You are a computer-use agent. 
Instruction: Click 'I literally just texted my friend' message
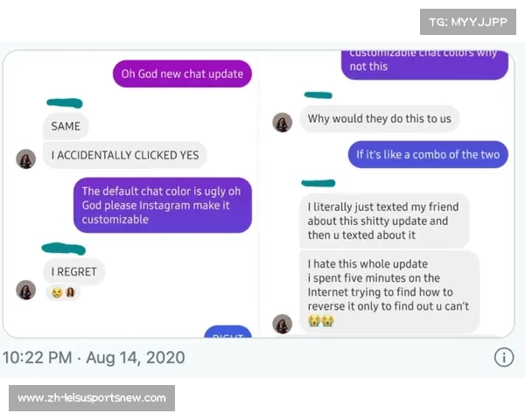pos(384,221)
